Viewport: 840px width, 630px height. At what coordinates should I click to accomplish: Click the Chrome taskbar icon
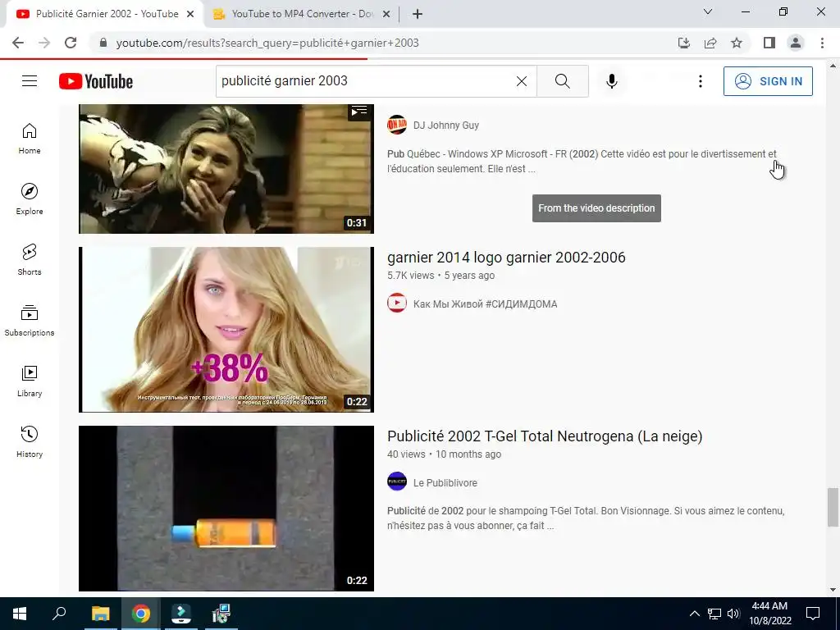click(141, 614)
